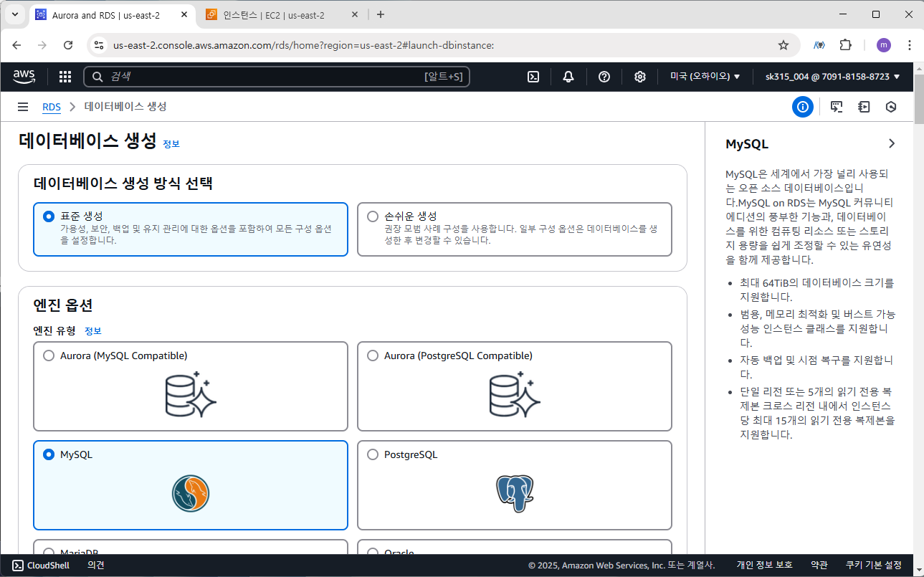Select the PostgreSQL engine radio button

point(373,454)
